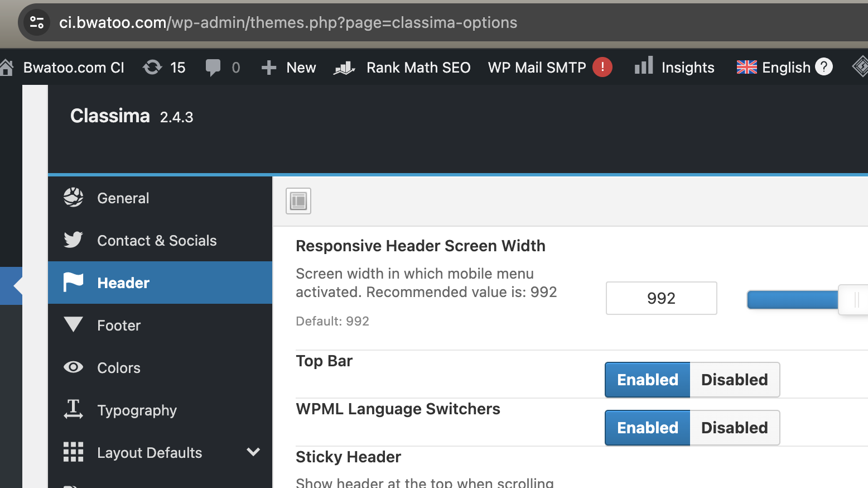Screen dimensions: 868x488
Task: Select the Header options section
Action: pos(160,283)
